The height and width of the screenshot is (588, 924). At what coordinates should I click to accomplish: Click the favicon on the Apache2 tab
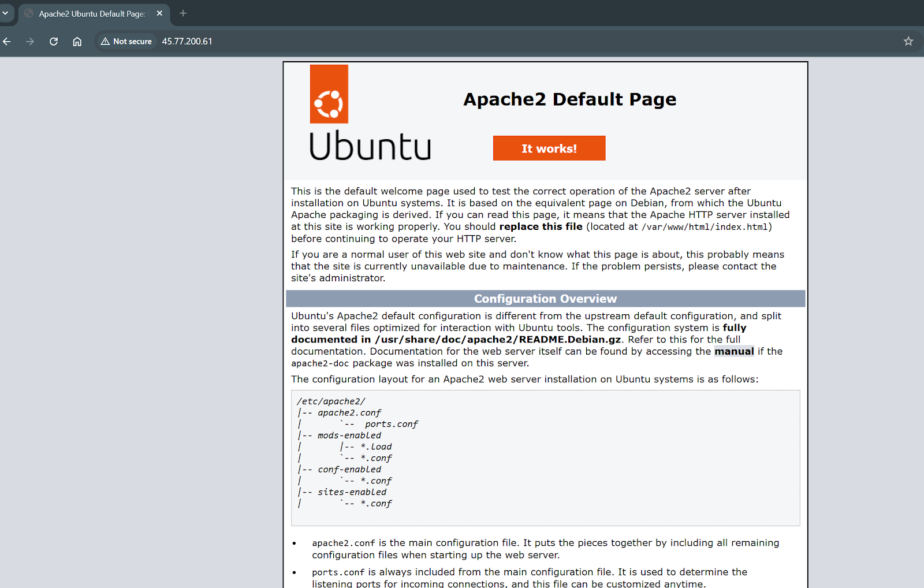(x=29, y=13)
